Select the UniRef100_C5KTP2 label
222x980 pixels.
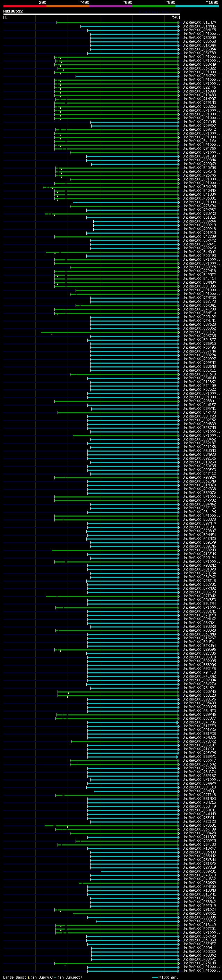[x=199, y=76]
